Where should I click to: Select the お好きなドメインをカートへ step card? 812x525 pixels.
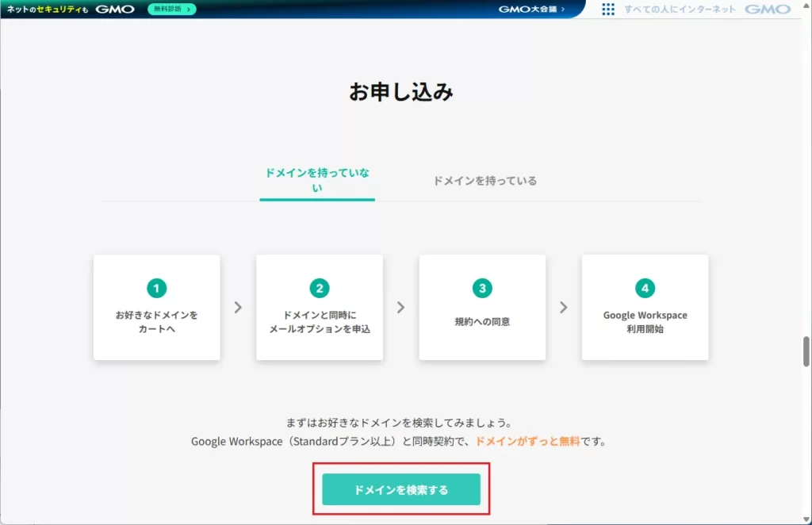(156, 308)
